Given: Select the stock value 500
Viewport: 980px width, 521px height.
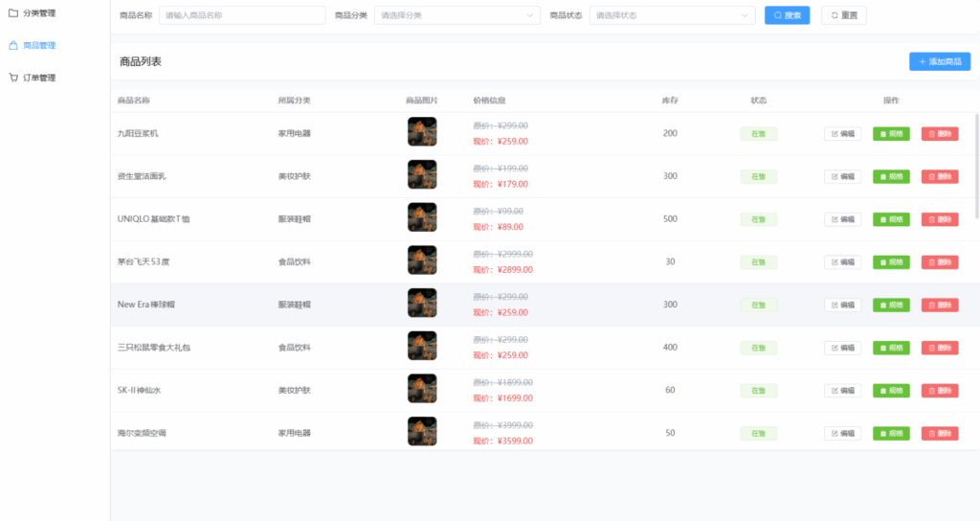Looking at the screenshot, I should tap(670, 219).
